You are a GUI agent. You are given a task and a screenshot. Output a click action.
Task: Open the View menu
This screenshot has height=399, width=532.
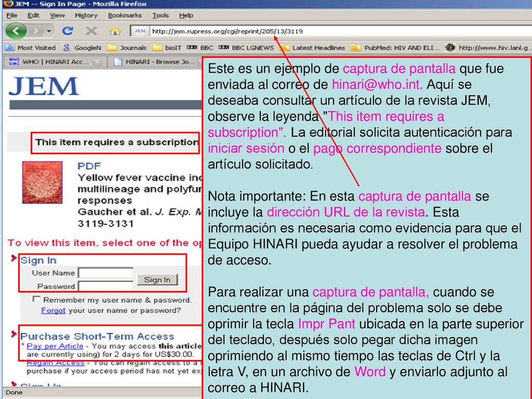57,15
